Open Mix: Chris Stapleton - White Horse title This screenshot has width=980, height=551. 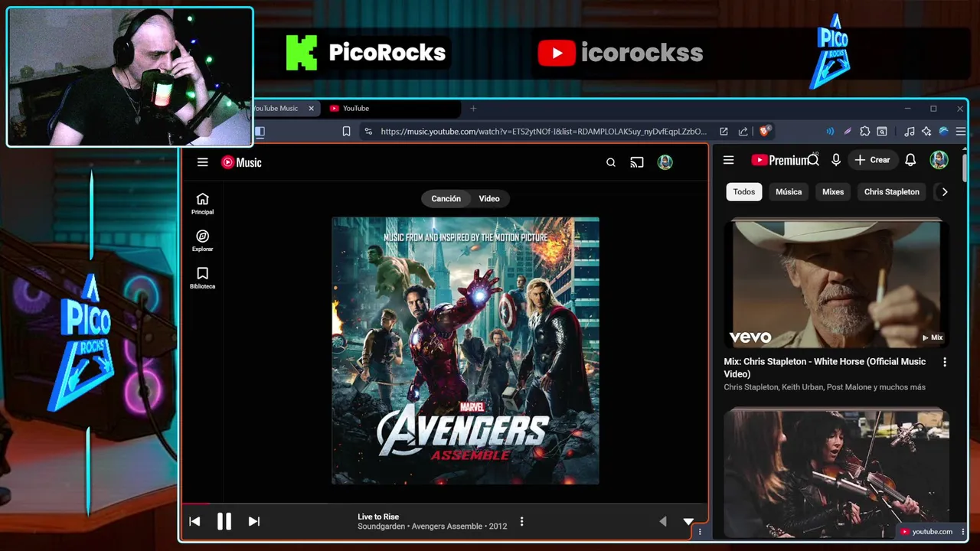[x=825, y=367]
